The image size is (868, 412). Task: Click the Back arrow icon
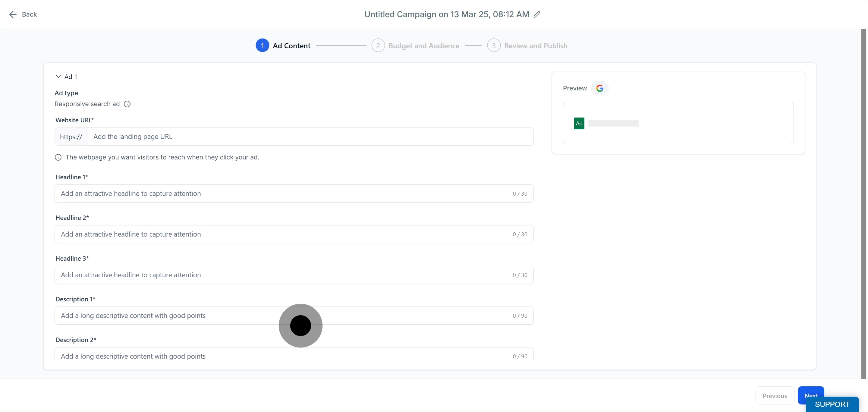[x=13, y=14]
